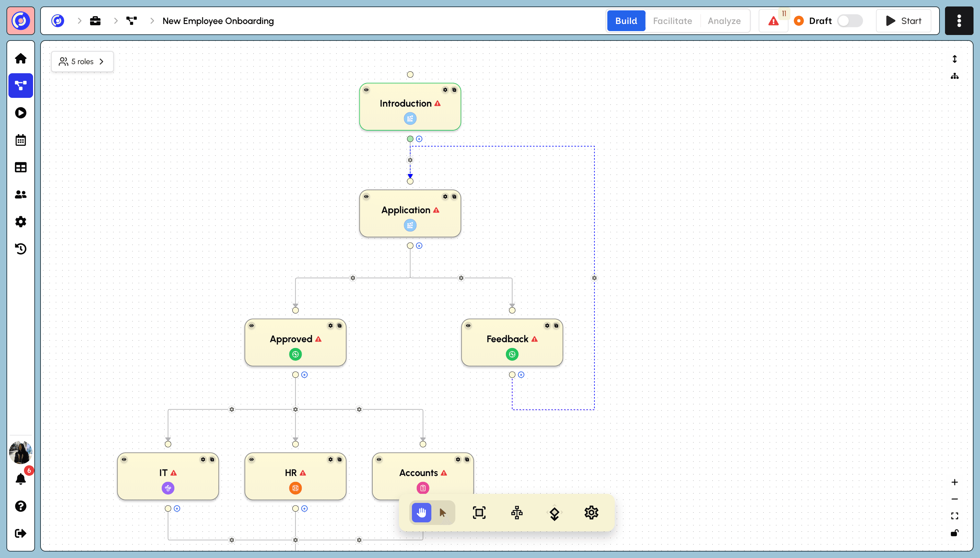The width and height of the screenshot is (980, 558).
Task: Open the people/users sidebar icon
Action: click(21, 194)
